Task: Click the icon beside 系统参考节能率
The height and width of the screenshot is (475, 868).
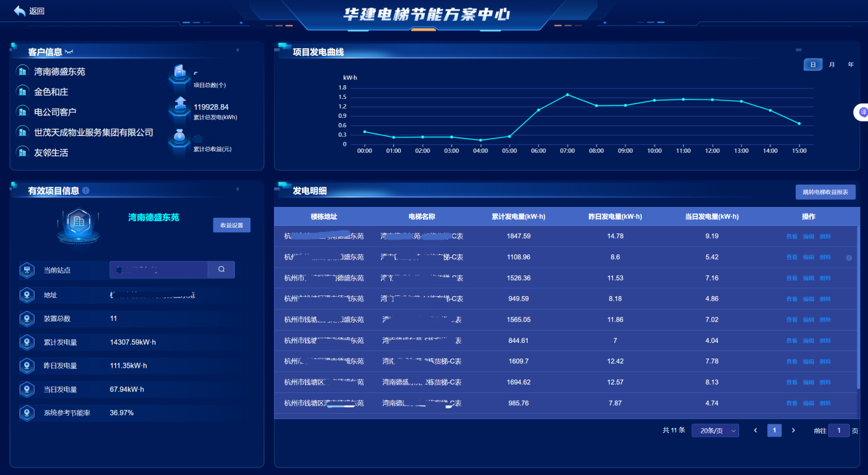Action: click(x=27, y=413)
